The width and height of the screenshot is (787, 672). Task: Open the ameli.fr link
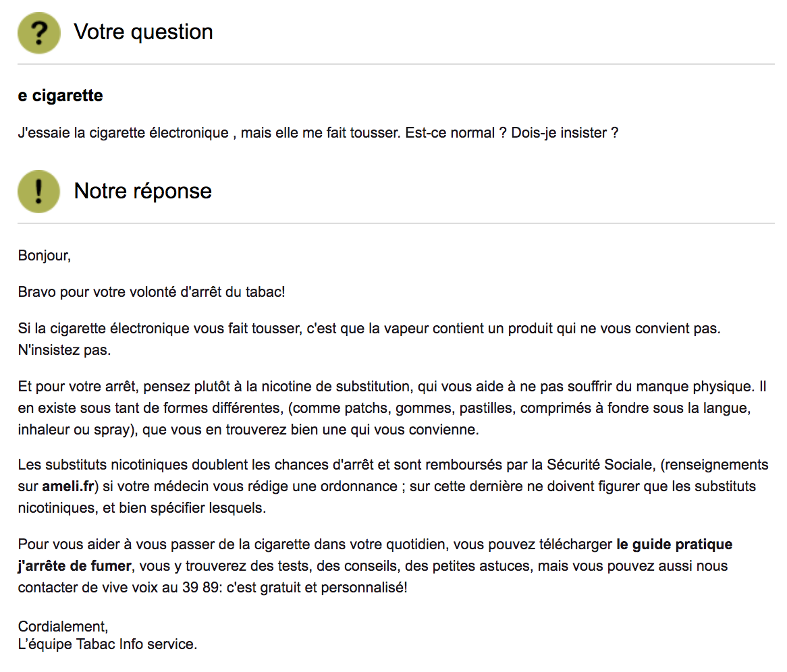(x=69, y=486)
